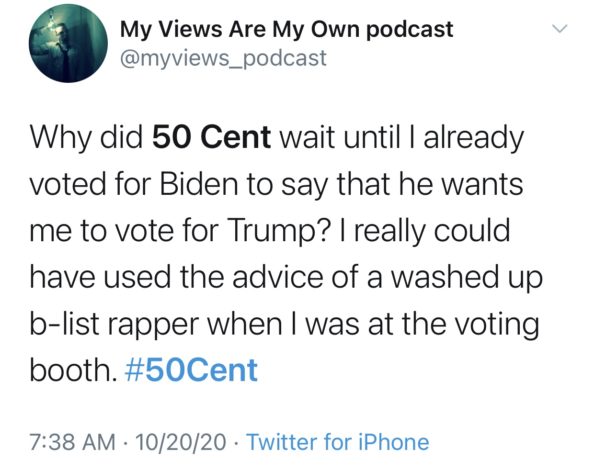This screenshot has width=595, height=471.
Task: Click the word already on the first line
Action: pos(474,139)
